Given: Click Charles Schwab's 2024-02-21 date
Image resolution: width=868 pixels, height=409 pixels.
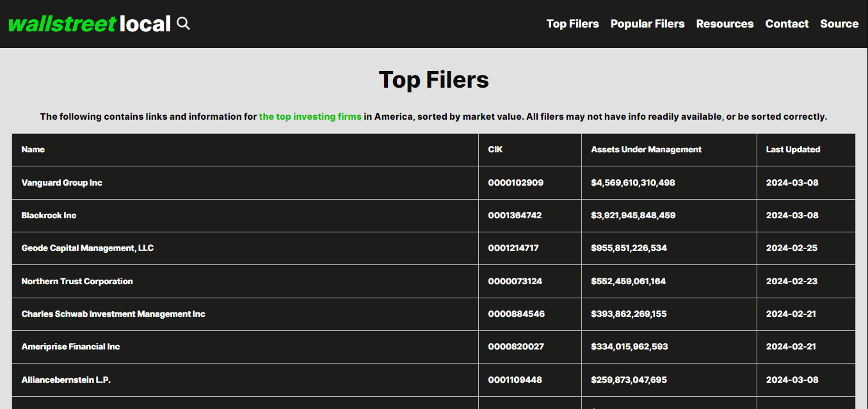Looking at the screenshot, I should (791, 314).
